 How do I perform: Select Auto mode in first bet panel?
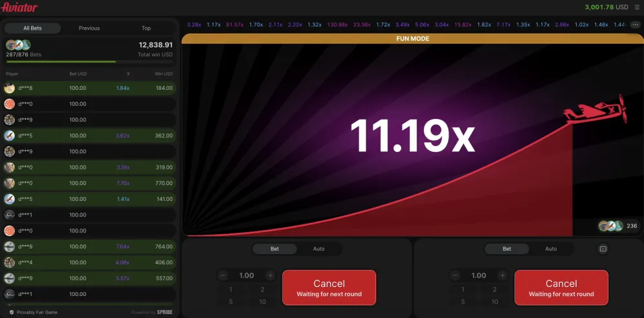click(x=318, y=249)
